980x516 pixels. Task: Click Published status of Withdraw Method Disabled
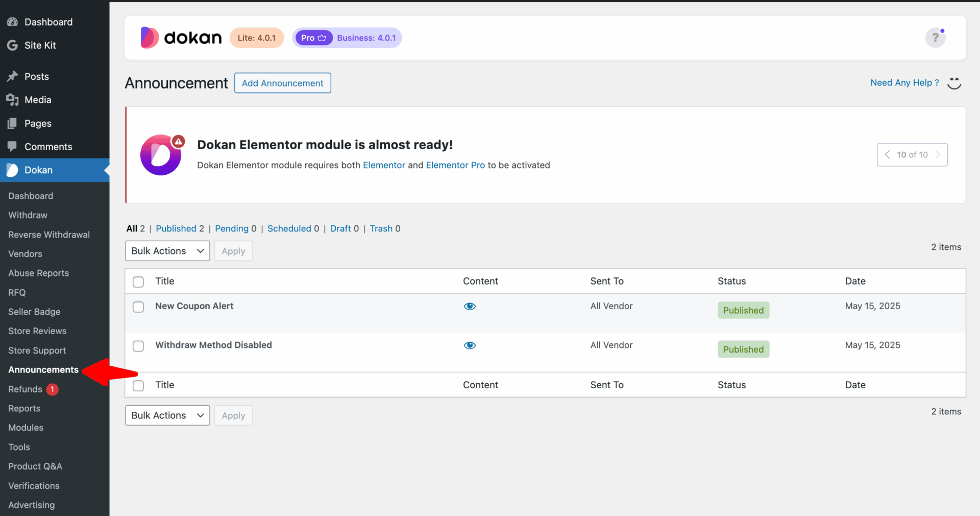(x=743, y=349)
